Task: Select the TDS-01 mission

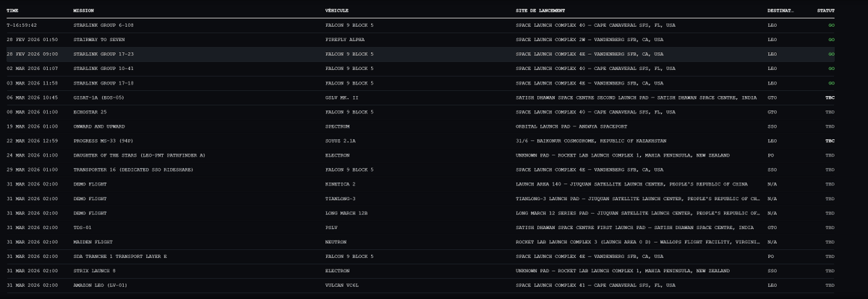Action: point(83,227)
